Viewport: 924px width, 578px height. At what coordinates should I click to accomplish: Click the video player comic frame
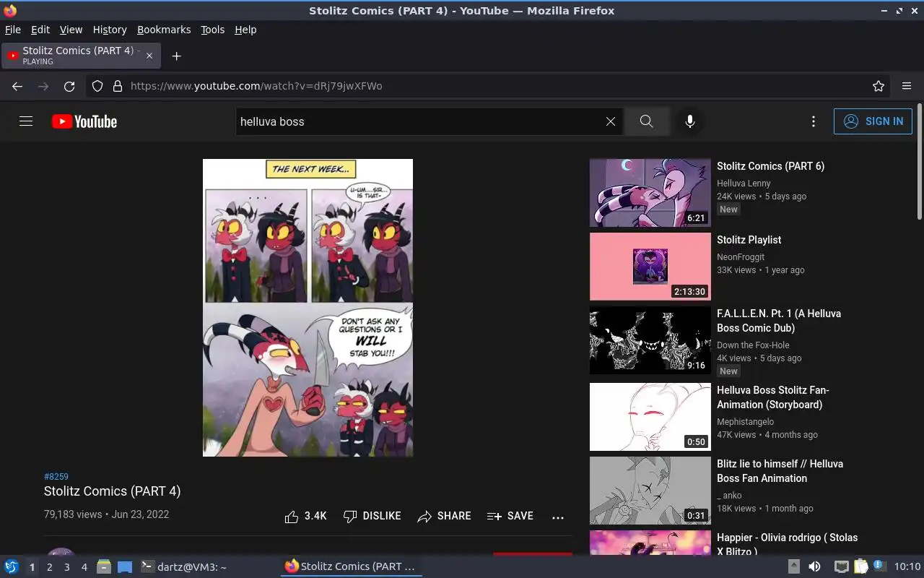308,308
